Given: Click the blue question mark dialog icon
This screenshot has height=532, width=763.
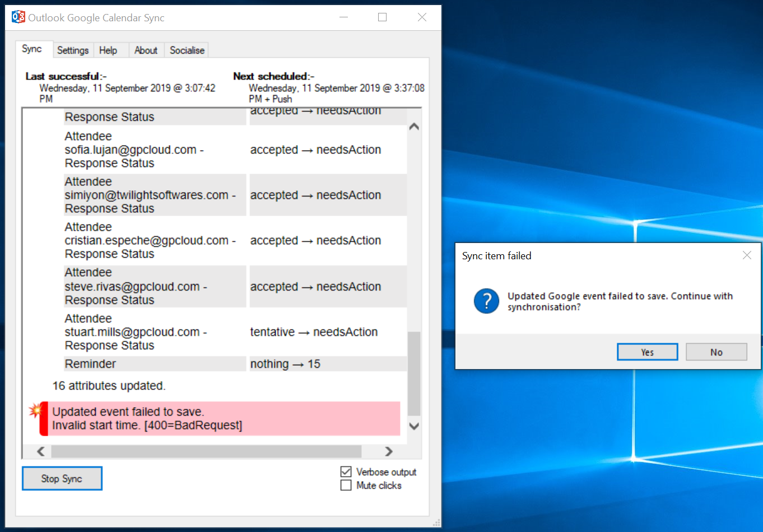Looking at the screenshot, I should [486, 301].
